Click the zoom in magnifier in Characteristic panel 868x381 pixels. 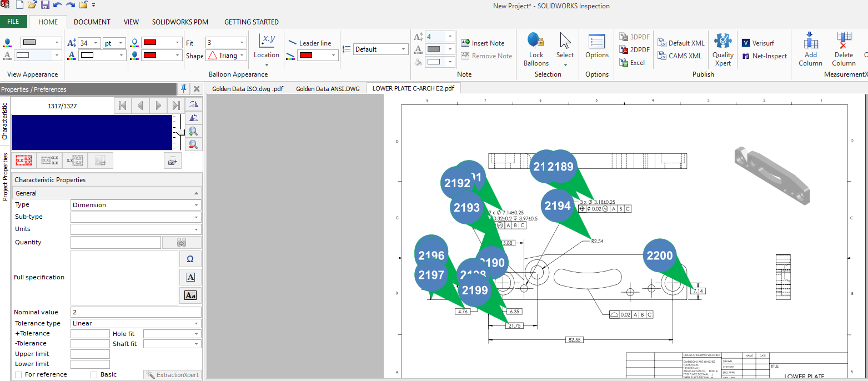192,131
